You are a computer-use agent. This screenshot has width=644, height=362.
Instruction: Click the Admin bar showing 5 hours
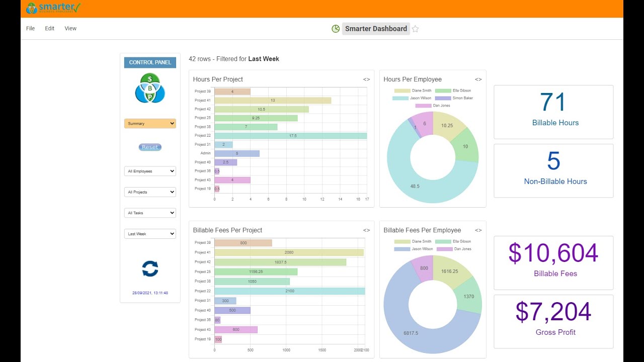pos(237,153)
